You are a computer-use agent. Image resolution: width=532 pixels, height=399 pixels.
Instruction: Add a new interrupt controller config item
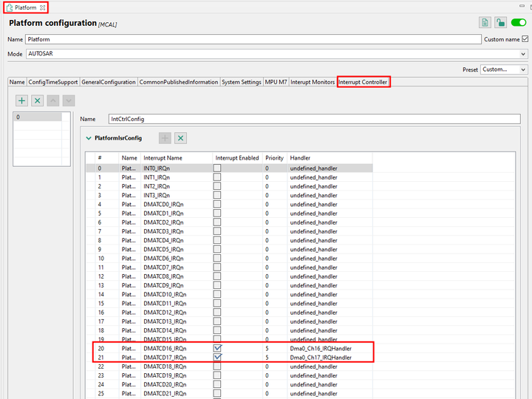tap(21, 100)
